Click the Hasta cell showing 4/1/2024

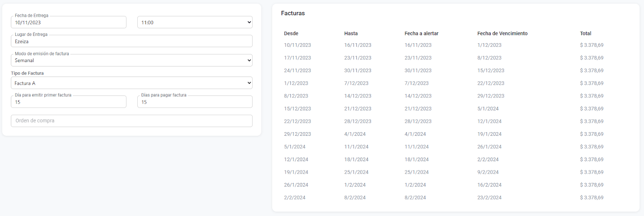(355, 134)
